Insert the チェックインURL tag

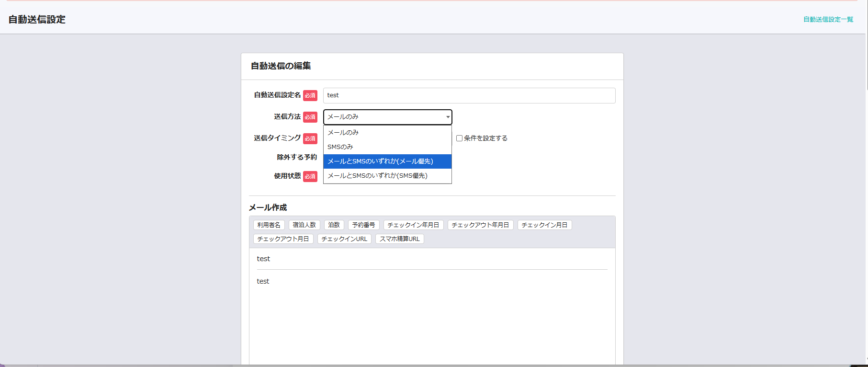click(x=344, y=239)
